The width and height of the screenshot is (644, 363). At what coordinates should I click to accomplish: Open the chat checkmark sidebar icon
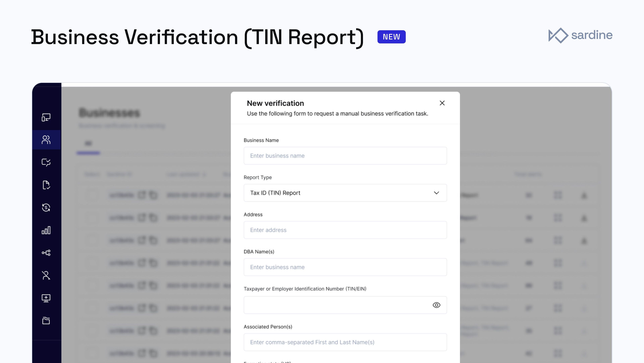(x=46, y=162)
